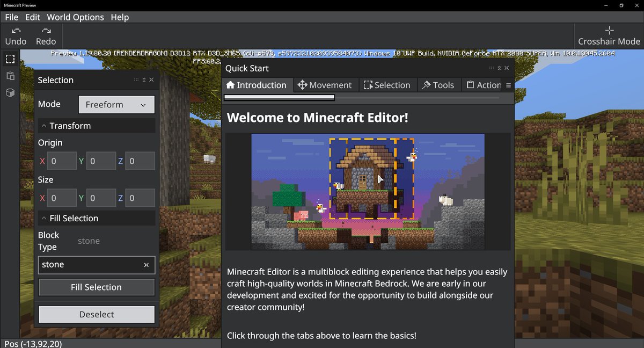Click the Origin Y input field
644x348 pixels.
101,161
